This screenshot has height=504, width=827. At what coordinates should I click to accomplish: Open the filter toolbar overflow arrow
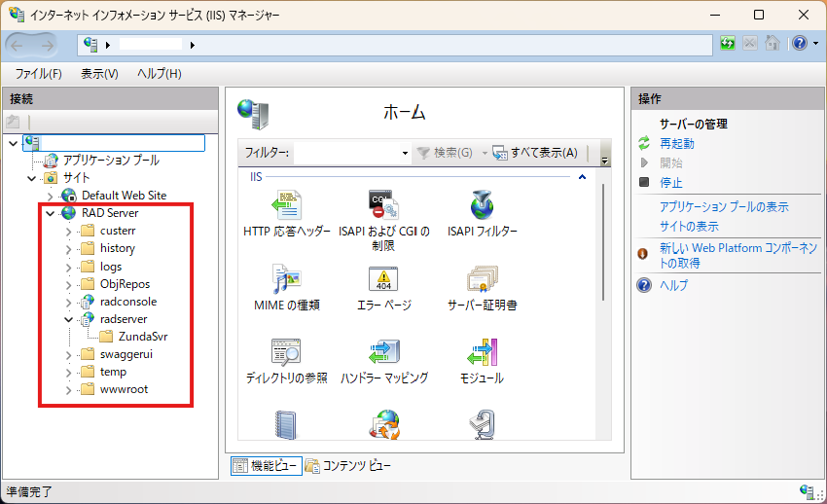(x=604, y=161)
